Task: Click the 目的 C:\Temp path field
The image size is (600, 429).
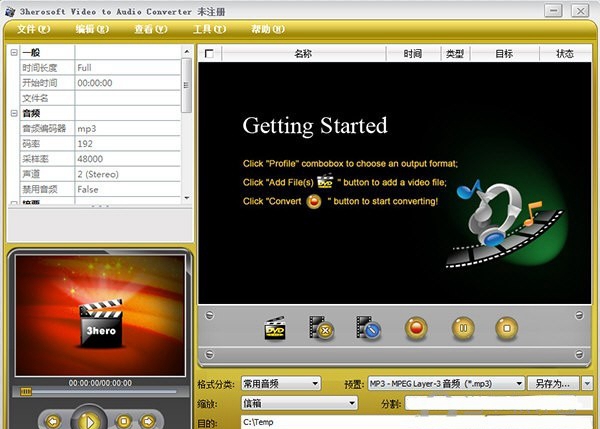Action: pyautogui.click(x=417, y=422)
